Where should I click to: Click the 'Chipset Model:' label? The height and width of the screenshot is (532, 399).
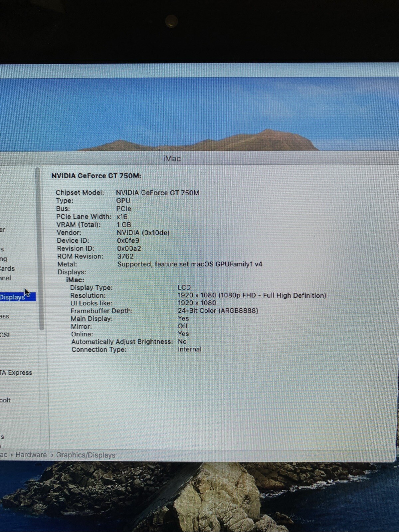pos(80,193)
